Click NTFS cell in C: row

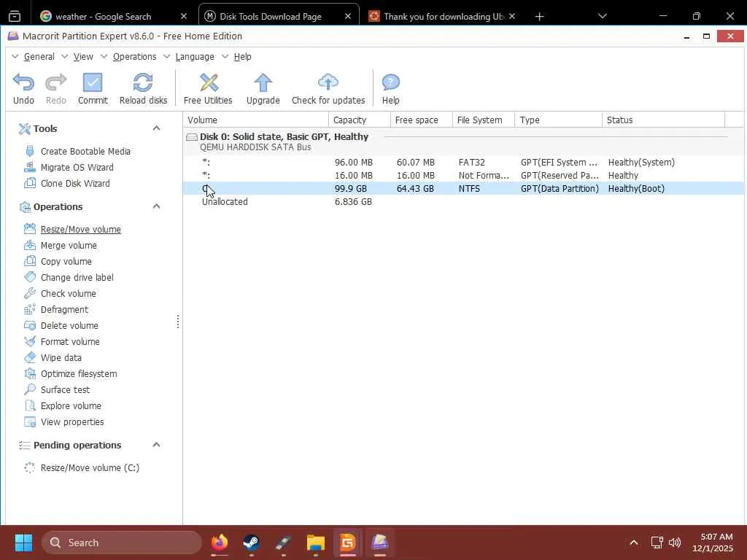click(469, 189)
